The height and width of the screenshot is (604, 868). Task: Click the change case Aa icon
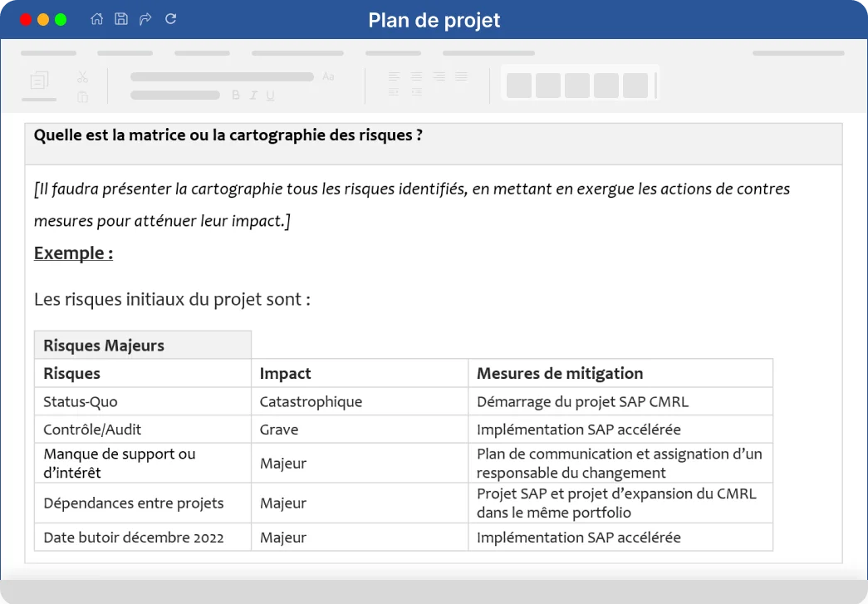pyautogui.click(x=328, y=76)
